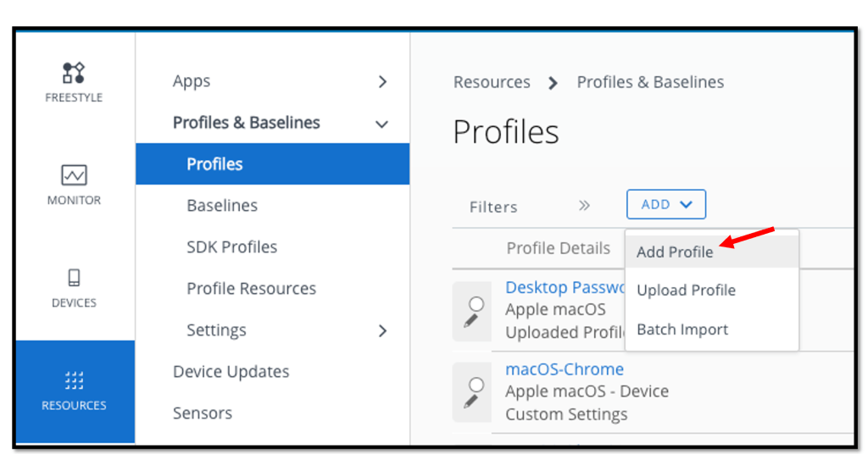The width and height of the screenshot is (868, 454).
Task: Click edit icon for macOS-Chrome profile
Action: [x=472, y=393]
